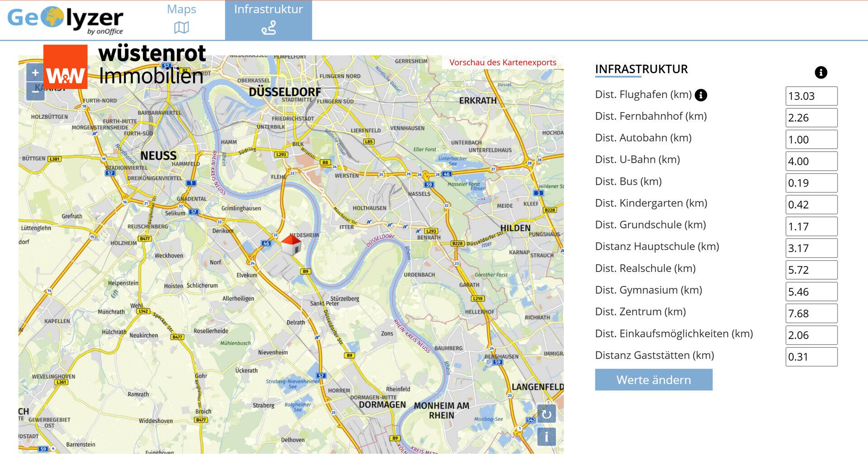Image resolution: width=868 pixels, height=454 pixels.
Task: Click the house marker on the map
Action: (x=291, y=244)
